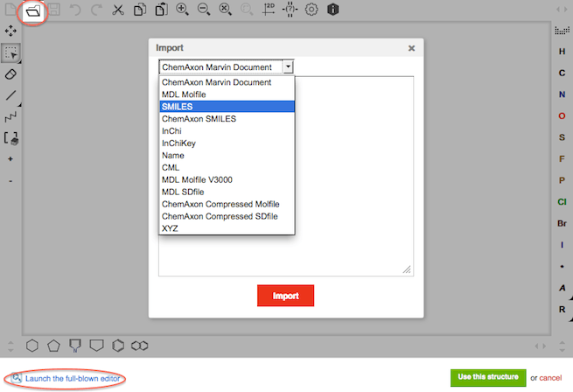
Task: Select the Eraser tool
Action: (10, 74)
